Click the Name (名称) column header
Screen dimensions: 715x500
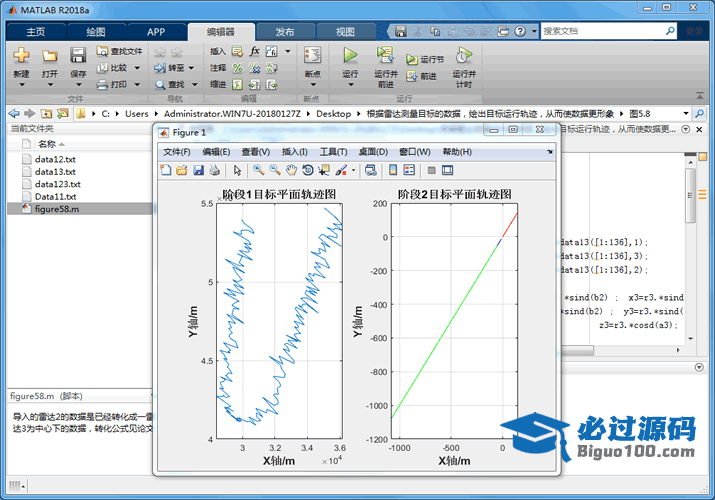point(47,144)
